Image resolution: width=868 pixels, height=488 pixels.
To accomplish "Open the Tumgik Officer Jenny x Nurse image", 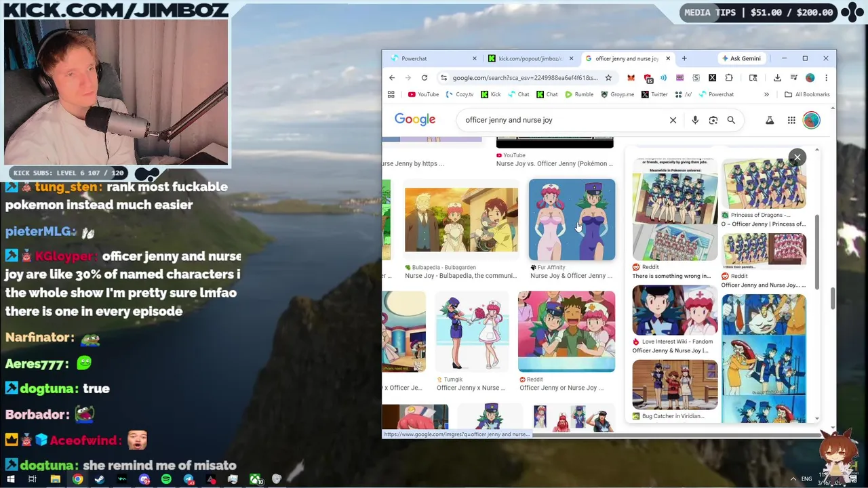I will [x=472, y=331].
